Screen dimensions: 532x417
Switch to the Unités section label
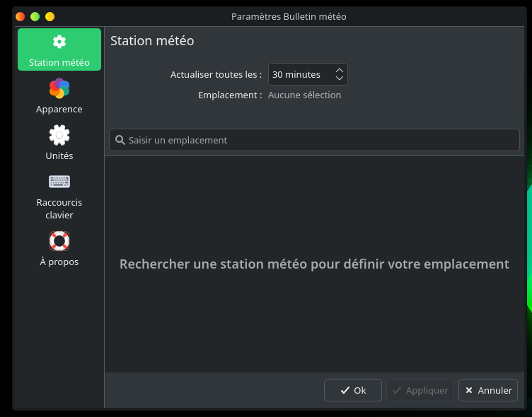[x=59, y=155]
